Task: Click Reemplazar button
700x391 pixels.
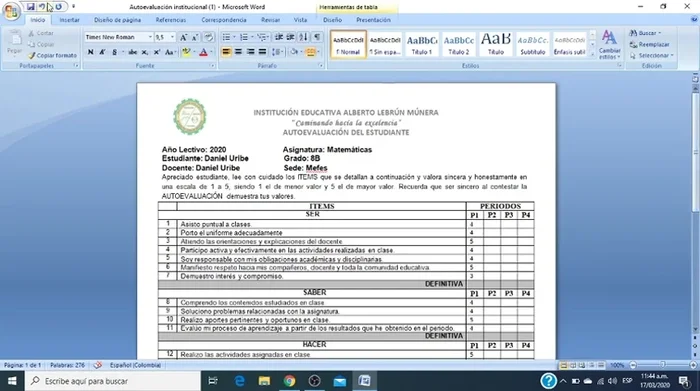Action: click(650, 45)
